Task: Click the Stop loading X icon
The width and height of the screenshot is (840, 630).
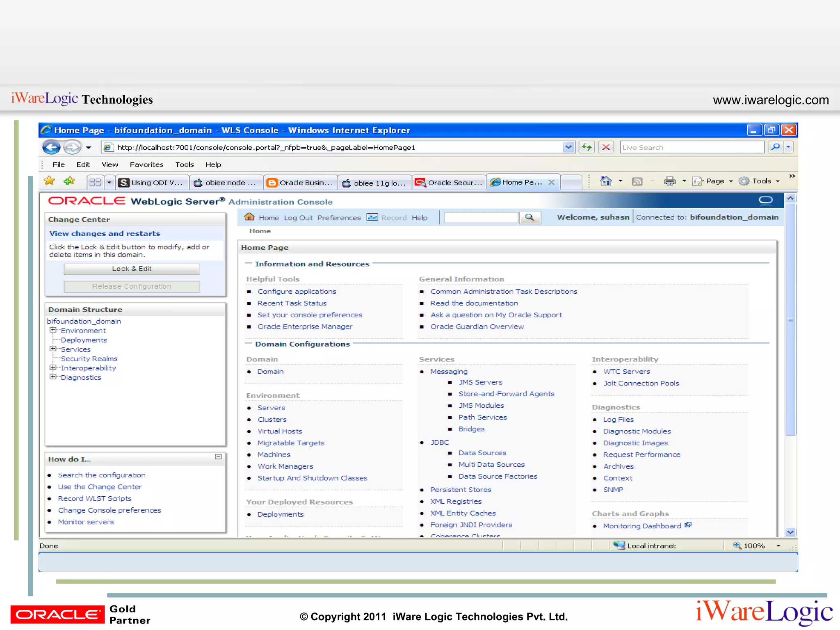Action: pyautogui.click(x=606, y=147)
